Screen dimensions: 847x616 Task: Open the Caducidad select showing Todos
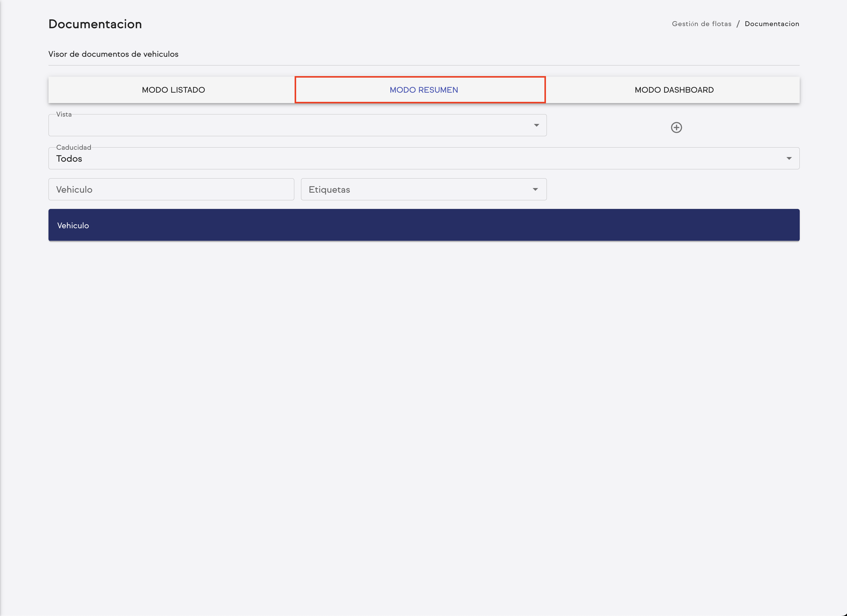tap(411, 159)
